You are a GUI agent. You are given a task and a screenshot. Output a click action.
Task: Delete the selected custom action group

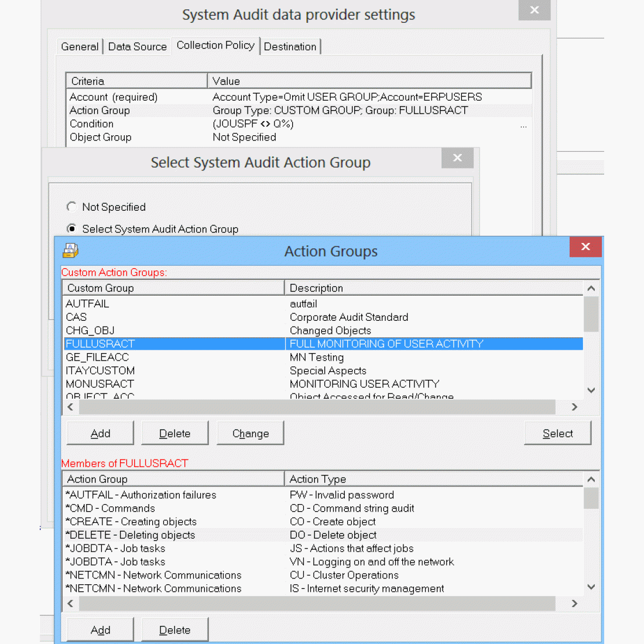(x=174, y=433)
